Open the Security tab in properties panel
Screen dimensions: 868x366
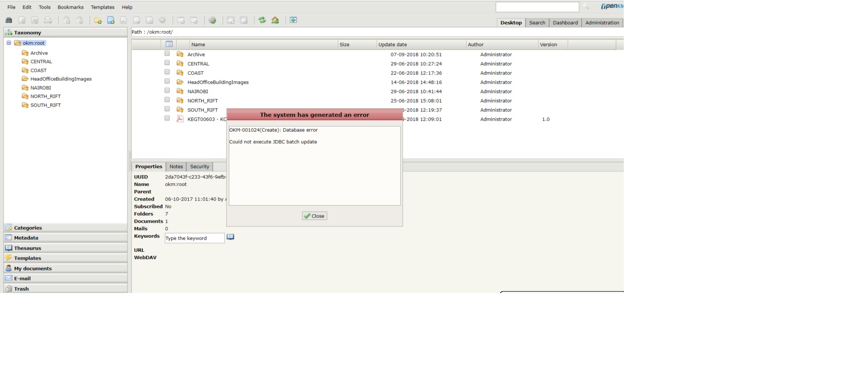[x=199, y=167]
